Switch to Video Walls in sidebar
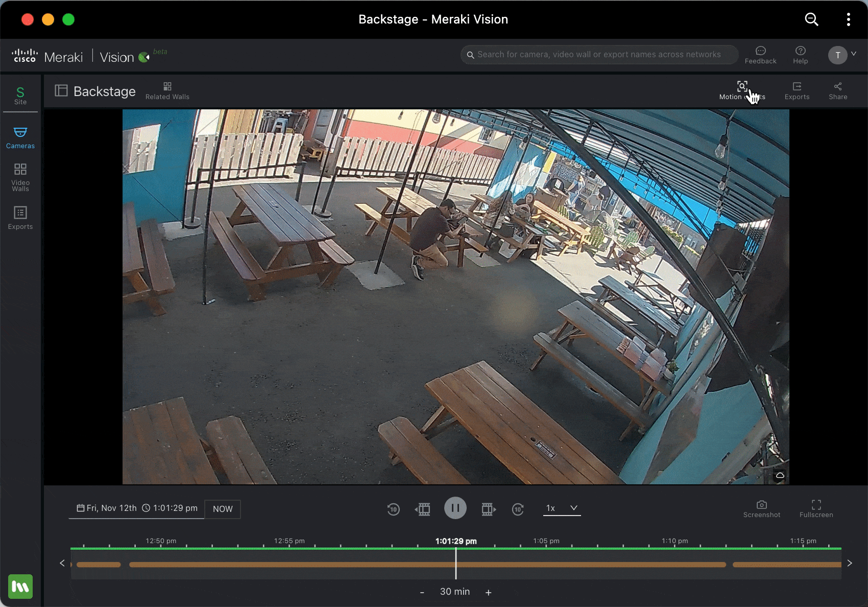The image size is (868, 607). pyautogui.click(x=20, y=177)
